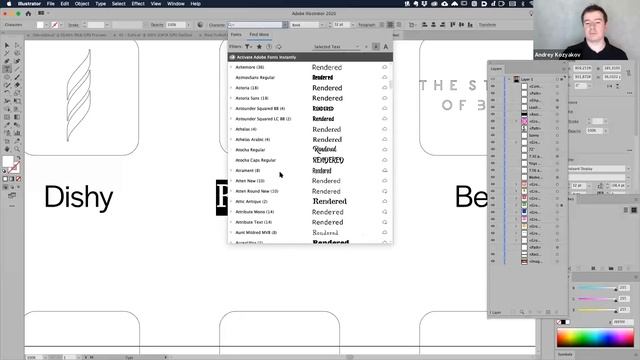This screenshot has height=360, width=640.
Task: Toggle visibility of pink-thumbnail group row
Action: (x=493, y=121)
